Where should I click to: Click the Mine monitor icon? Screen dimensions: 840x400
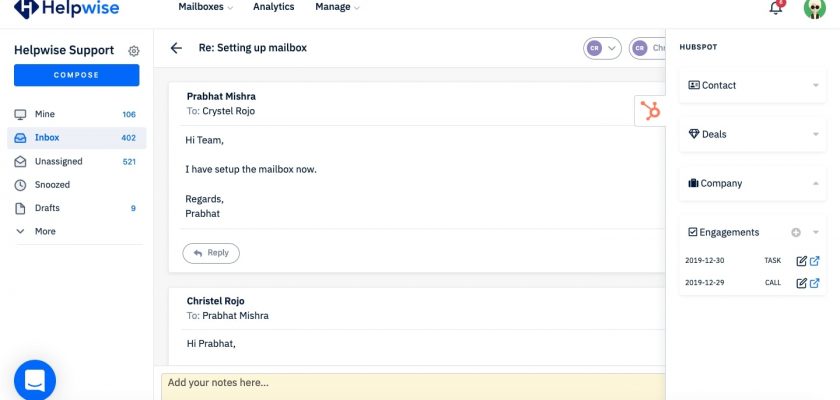[20, 114]
